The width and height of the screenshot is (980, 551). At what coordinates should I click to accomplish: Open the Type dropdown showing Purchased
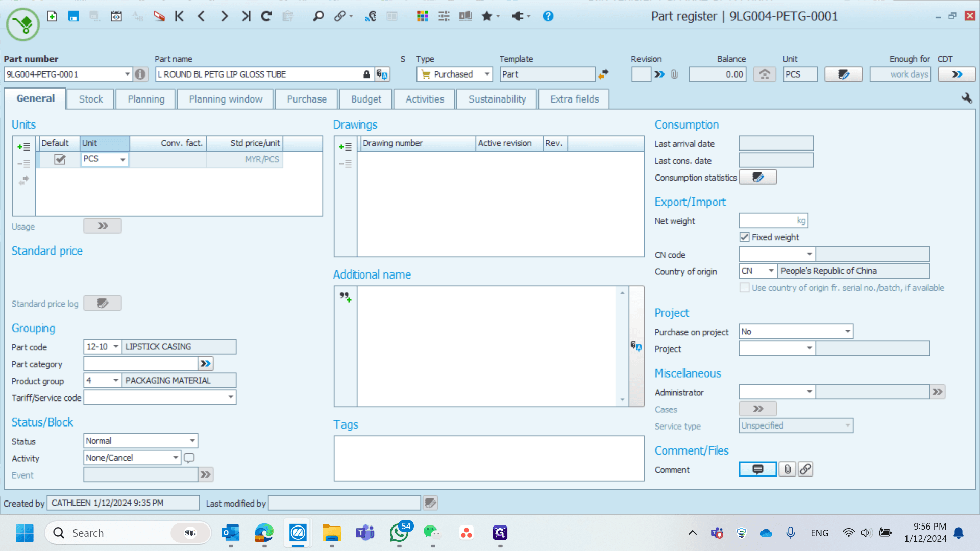pos(487,74)
